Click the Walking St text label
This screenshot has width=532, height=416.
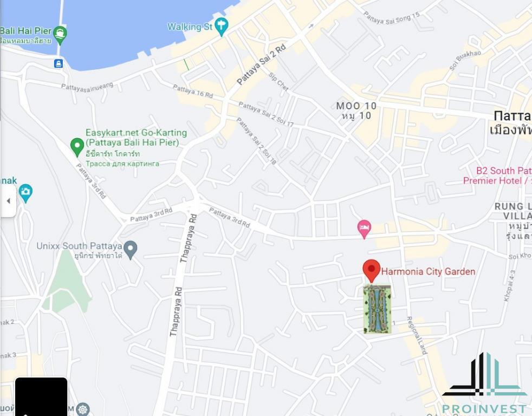coord(190,27)
